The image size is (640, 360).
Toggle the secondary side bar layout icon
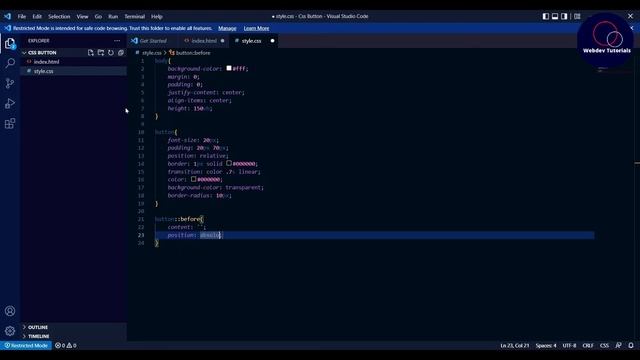564,16
